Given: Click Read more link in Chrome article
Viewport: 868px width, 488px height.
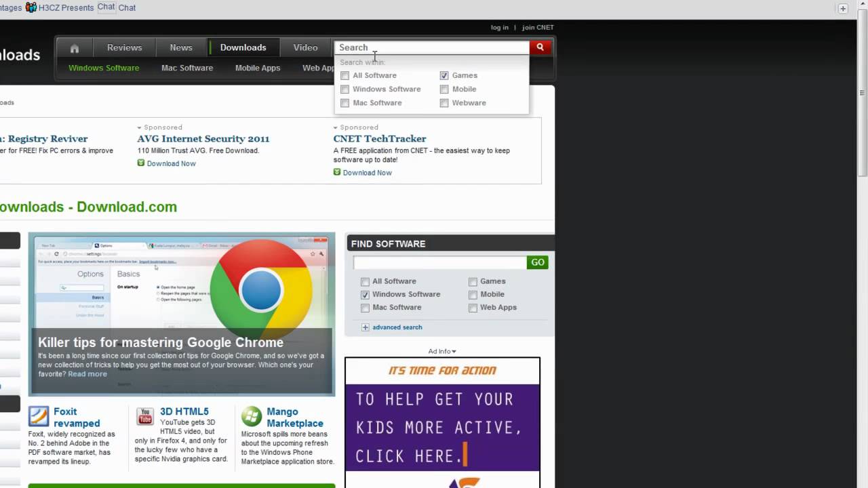Looking at the screenshot, I should coord(87,374).
